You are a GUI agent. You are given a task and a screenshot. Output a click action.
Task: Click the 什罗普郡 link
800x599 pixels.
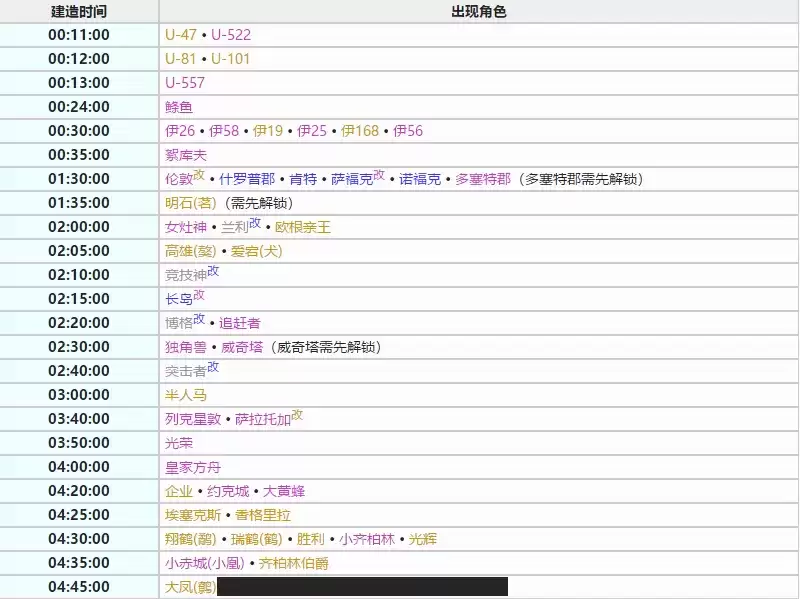click(x=247, y=180)
